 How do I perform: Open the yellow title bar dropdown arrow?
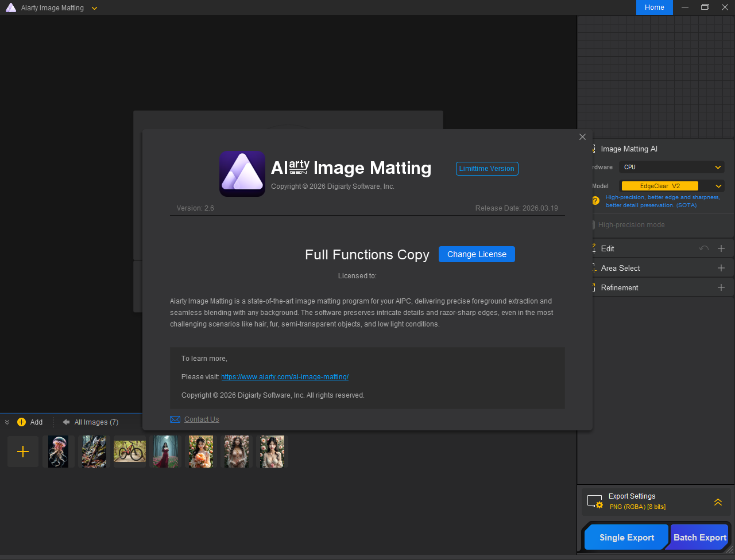click(x=95, y=8)
